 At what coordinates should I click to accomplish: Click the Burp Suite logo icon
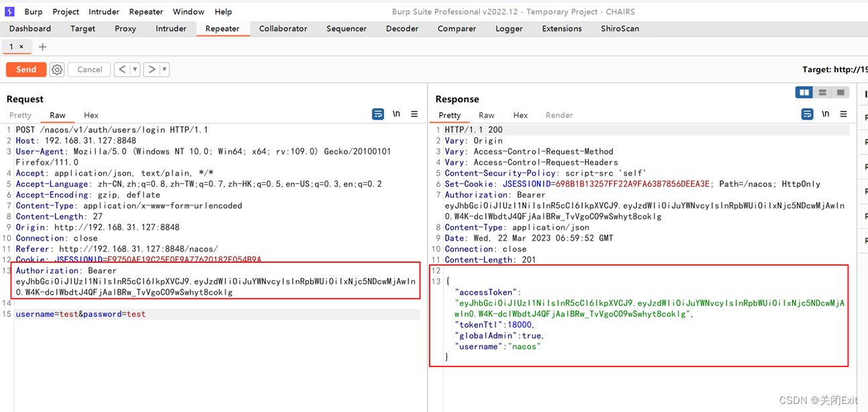click(x=9, y=11)
